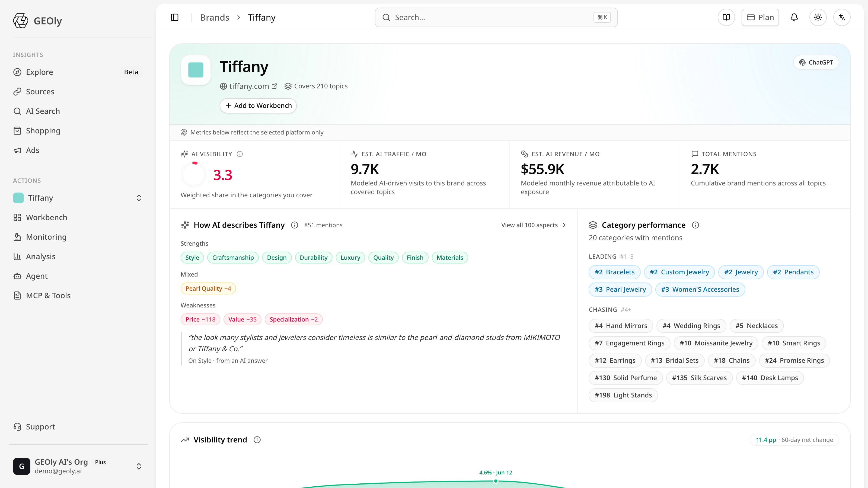This screenshot has height=488, width=868.
Task: Expand the Tiffany brand selector chevrons
Action: [139, 198]
